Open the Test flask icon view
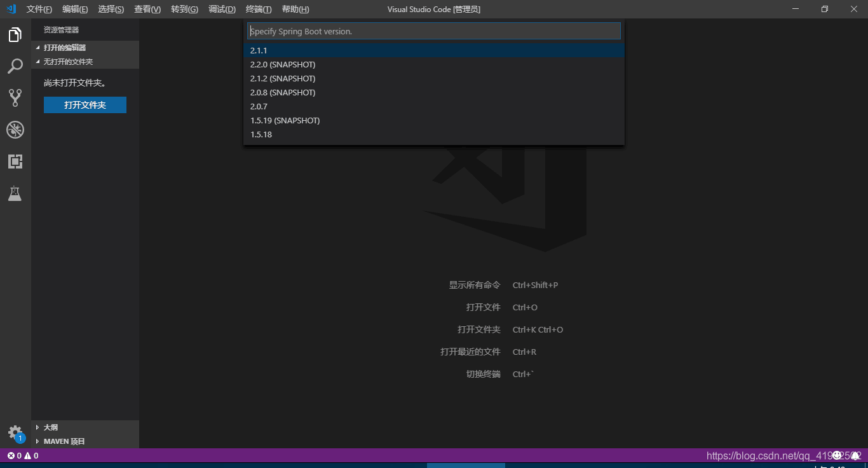Screen dimensions: 868x468 click(15, 193)
